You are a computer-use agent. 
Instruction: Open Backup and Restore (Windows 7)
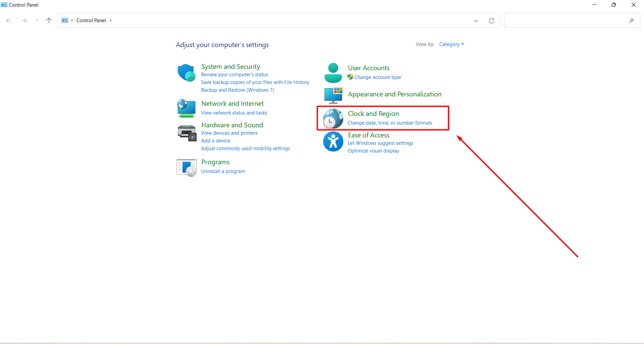238,90
